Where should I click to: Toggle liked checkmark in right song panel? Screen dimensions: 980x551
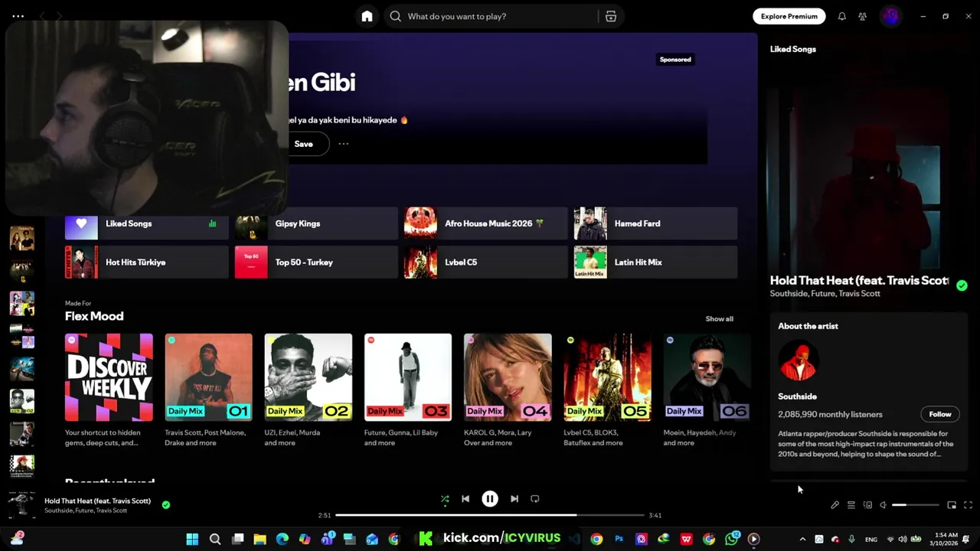point(962,285)
